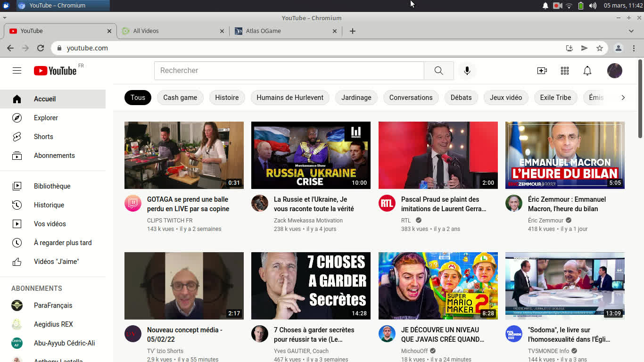The width and height of the screenshot is (644, 362).
Task: Open the create video camera icon
Action: point(542,71)
